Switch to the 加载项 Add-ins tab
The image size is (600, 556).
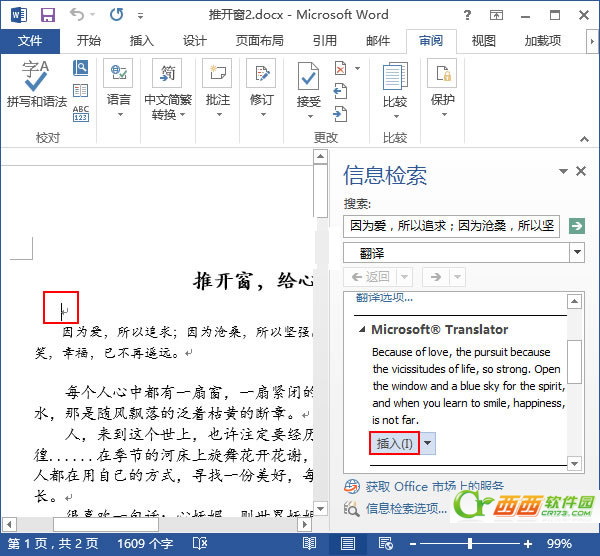click(543, 41)
